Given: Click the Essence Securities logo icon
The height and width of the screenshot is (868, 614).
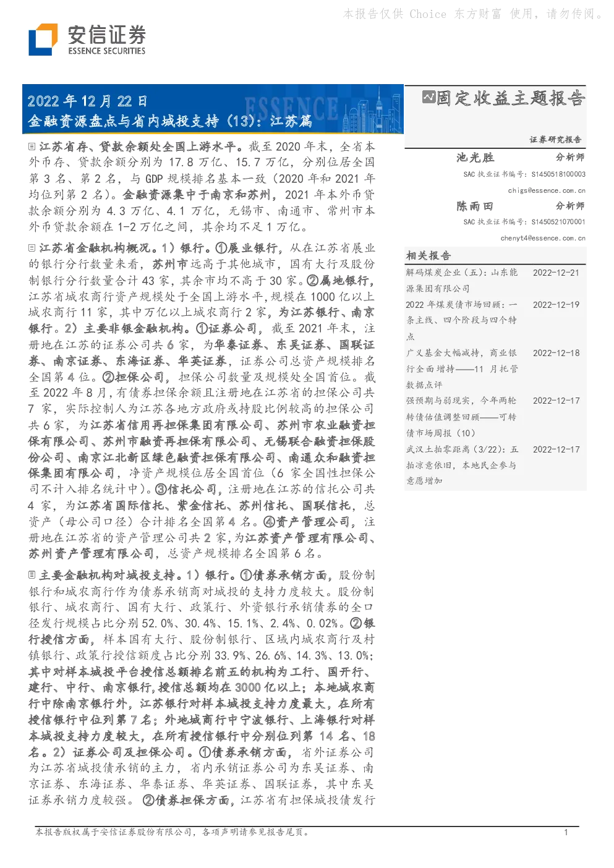Looking at the screenshot, I should pos(43,39).
